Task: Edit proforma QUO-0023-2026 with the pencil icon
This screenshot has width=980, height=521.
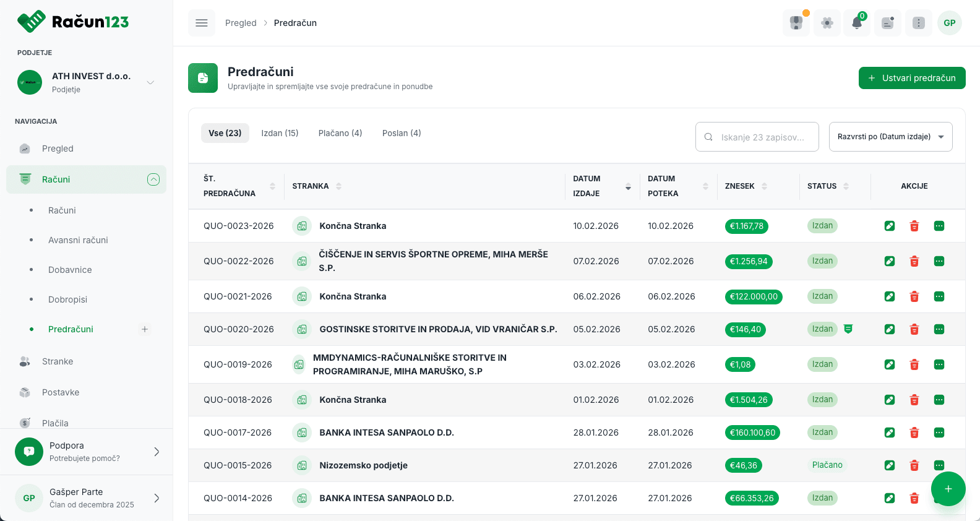Action: click(890, 226)
